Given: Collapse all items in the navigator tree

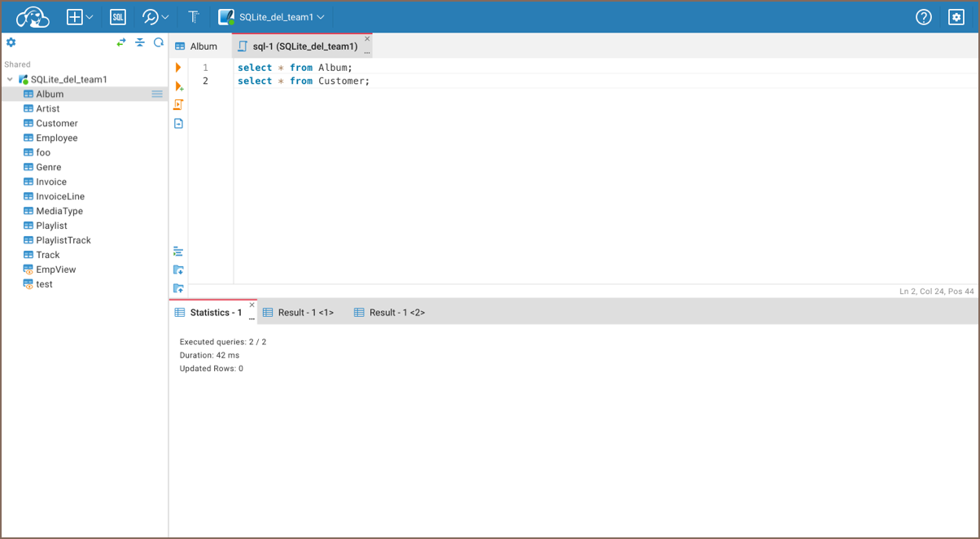Looking at the screenshot, I should click(x=140, y=42).
